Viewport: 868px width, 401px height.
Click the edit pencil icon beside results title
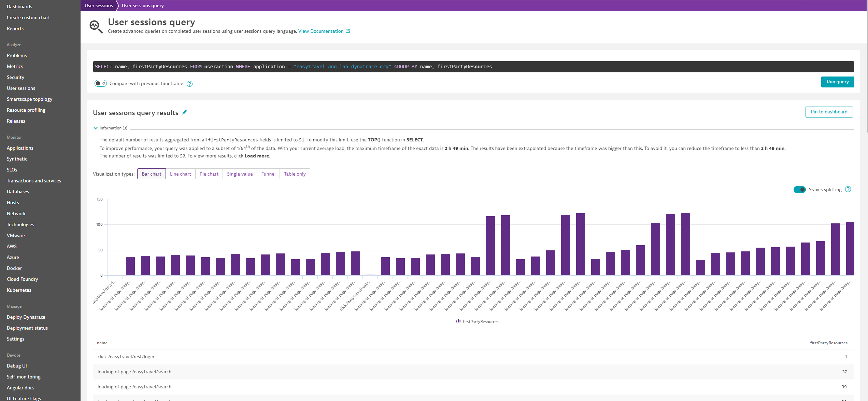coord(185,112)
